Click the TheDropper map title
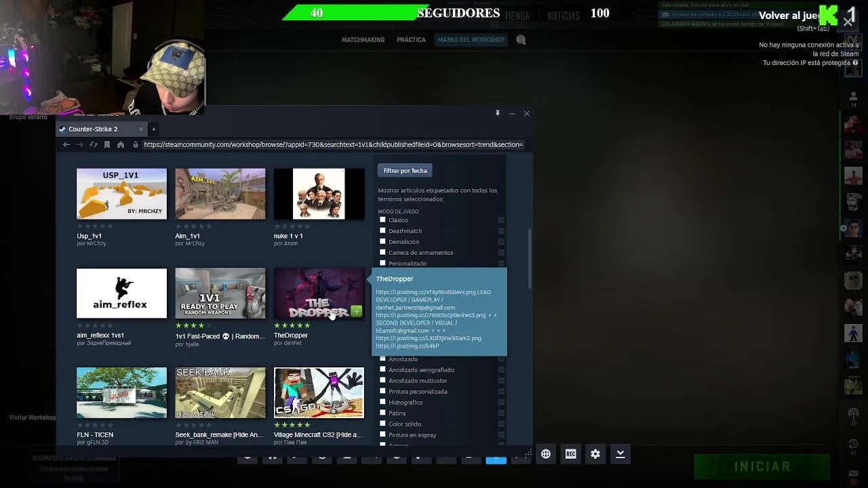The height and width of the screenshot is (488, 868). tap(291, 335)
